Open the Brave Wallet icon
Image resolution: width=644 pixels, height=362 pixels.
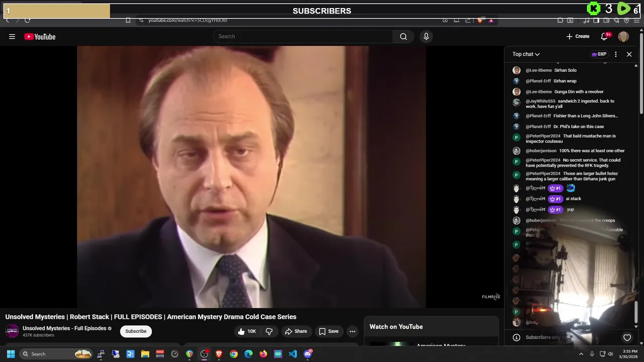point(606,20)
